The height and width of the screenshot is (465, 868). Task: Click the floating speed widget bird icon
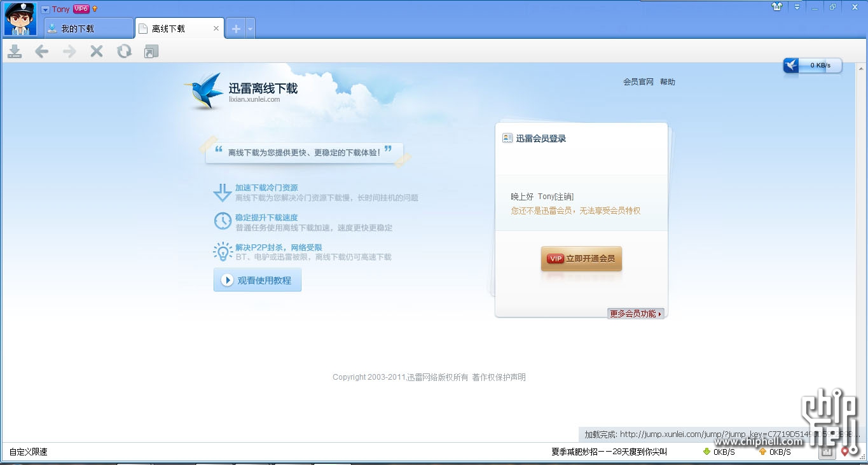791,66
